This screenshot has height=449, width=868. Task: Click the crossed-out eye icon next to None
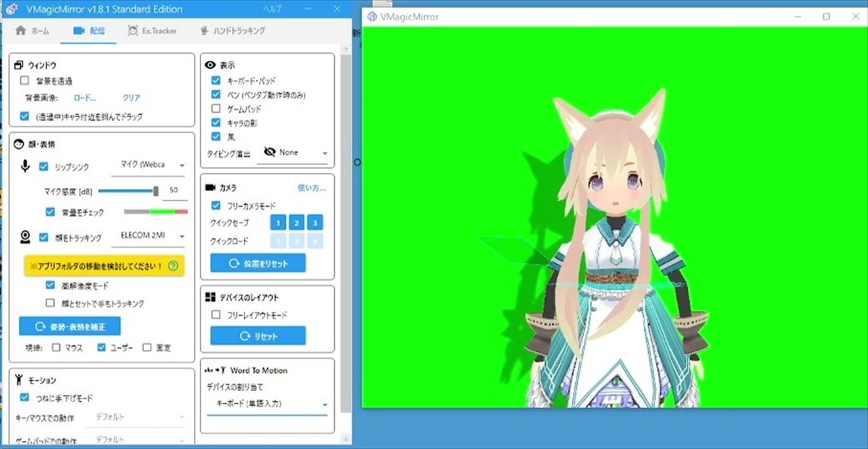click(271, 153)
